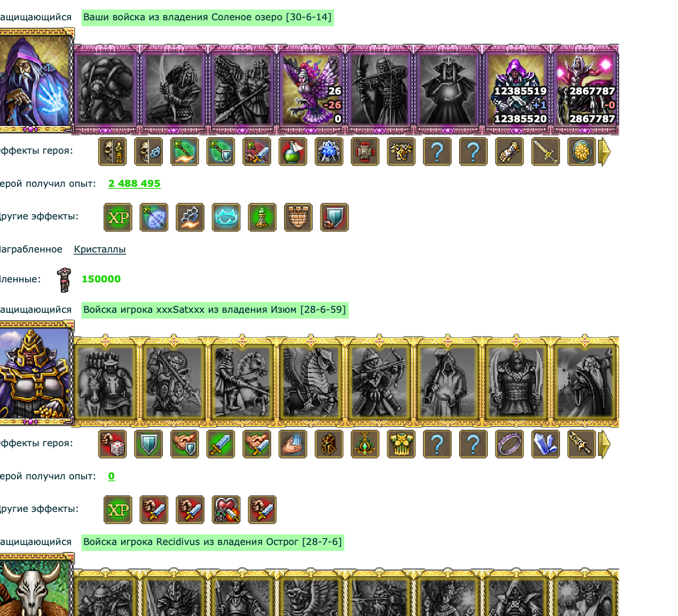The width and height of the screenshot is (678, 616).
Task: Click the blue crystals hero effect icon
Action: click(546, 444)
